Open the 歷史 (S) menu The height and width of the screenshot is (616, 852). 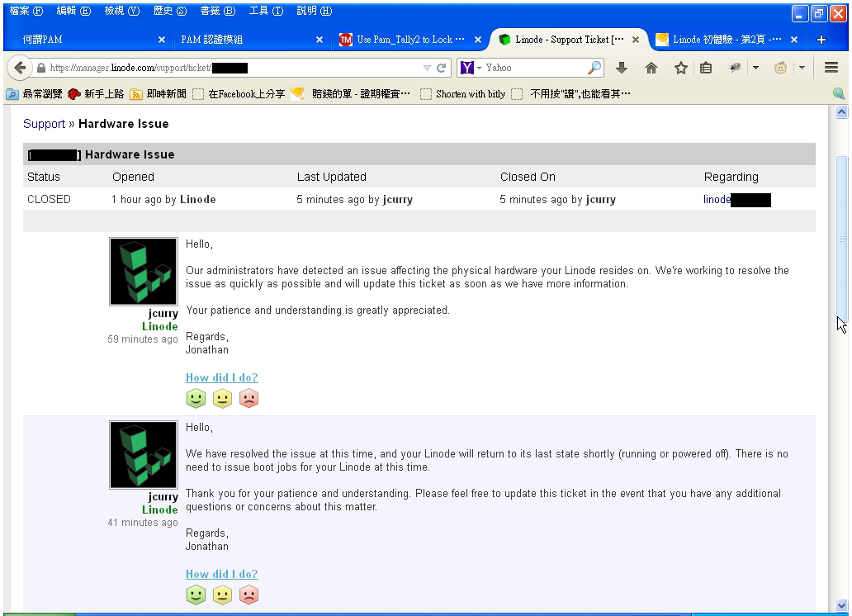point(169,11)
